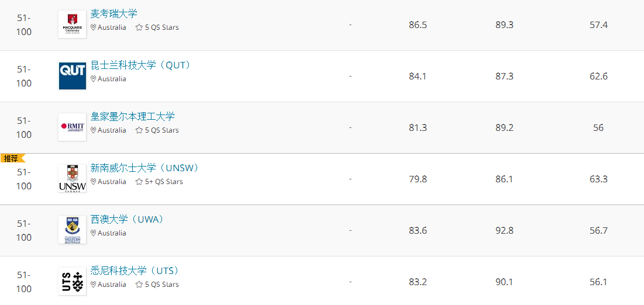Click the University of Western Australia logo
The height and width of the screenshot is (305, 644).
click(73, 230)
